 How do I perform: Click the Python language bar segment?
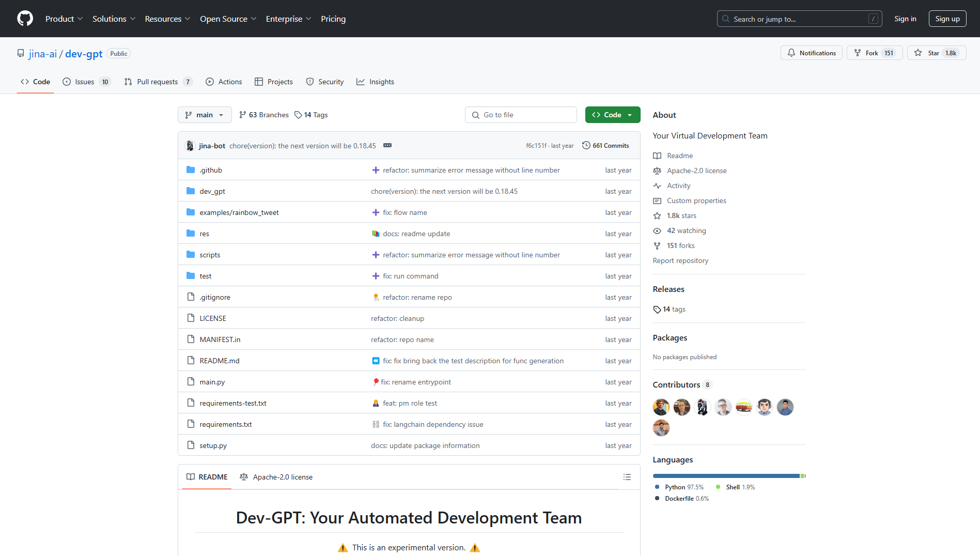(x=726, y=476)
